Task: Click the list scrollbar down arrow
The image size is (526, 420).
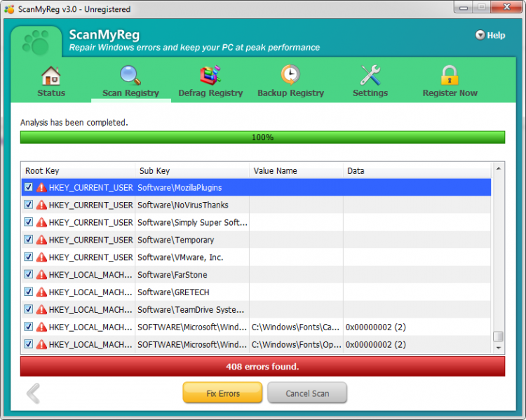Action: point(499,348)
